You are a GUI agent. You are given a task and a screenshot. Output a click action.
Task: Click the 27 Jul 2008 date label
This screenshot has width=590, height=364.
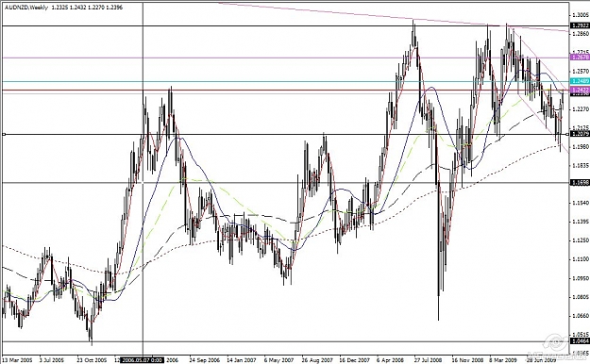pos(429,360)
